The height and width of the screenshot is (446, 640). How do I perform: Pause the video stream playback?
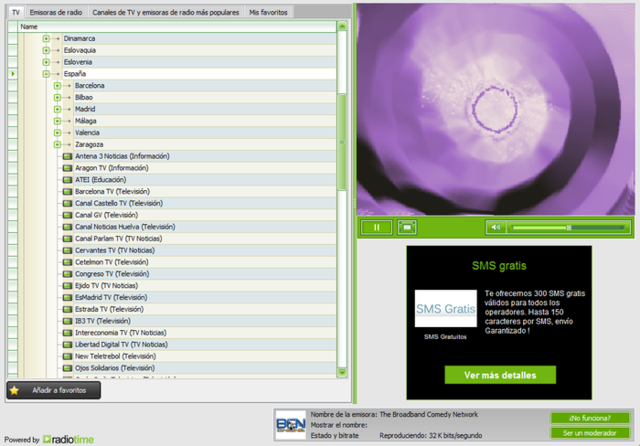click(x=376, y=227)
